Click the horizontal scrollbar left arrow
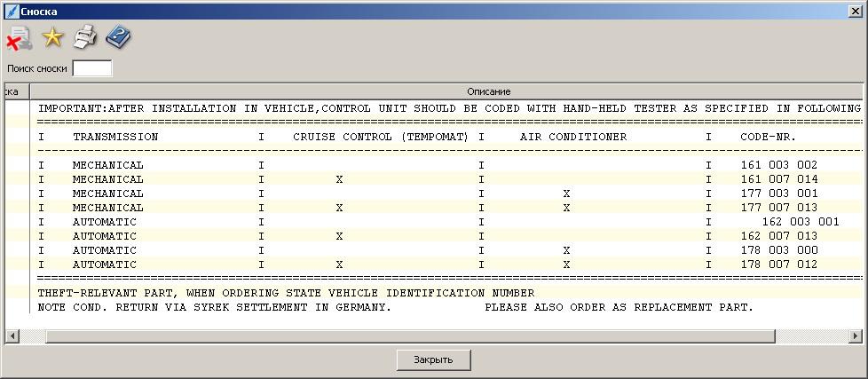Image resolution: width=868 pixels, height=379 pixels. [x=12, y=336]
